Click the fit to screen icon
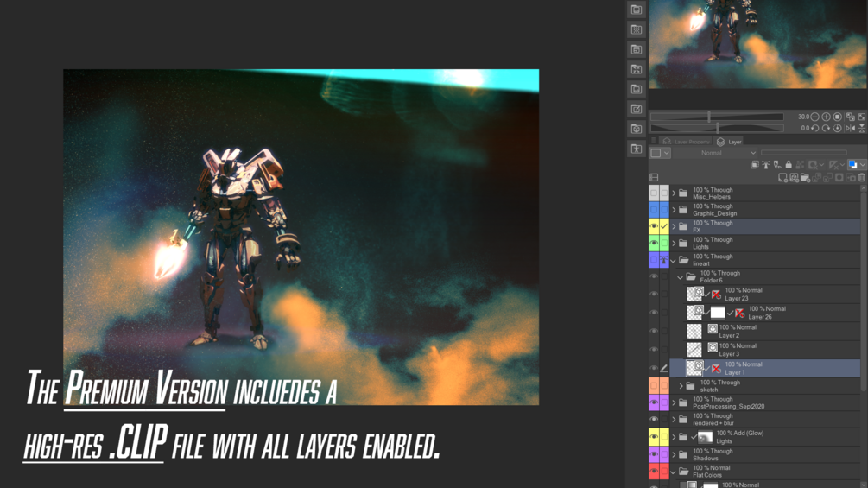 (862, 117)
